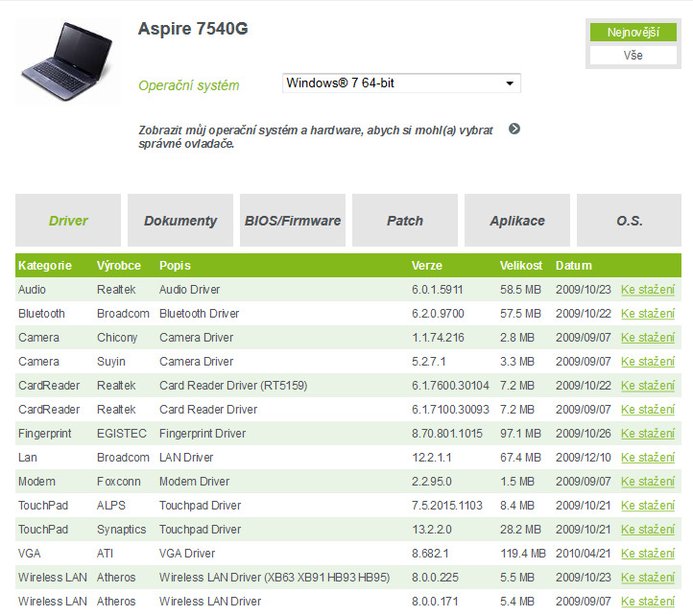This screenshot has height=616, width=693.
Task: Open the Operační systém dropdown
Action: tap(401, 83)
